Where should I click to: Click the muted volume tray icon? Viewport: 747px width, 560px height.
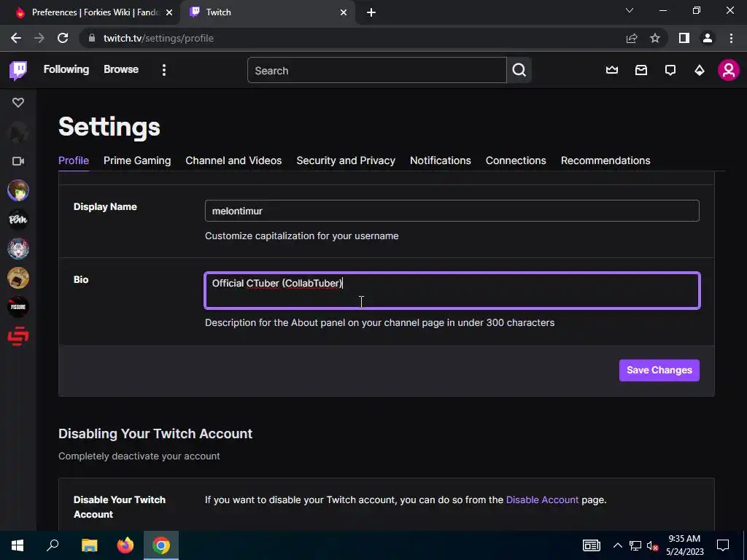click(x=652, y=545)
